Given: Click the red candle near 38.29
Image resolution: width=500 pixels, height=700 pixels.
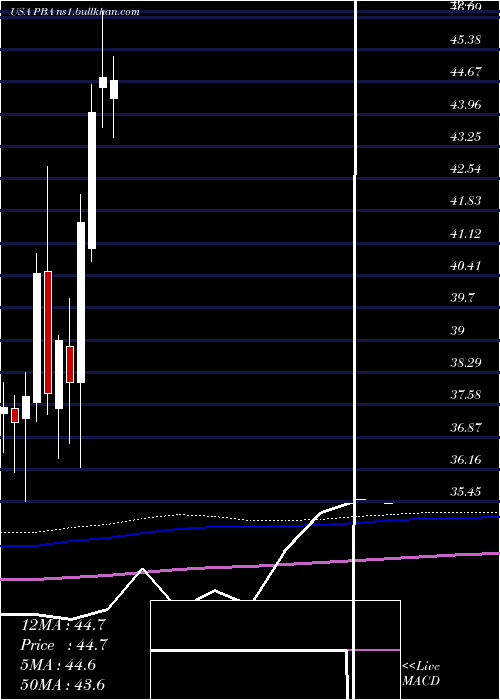Looking at the screenshot, I should [x=70, y=364].
